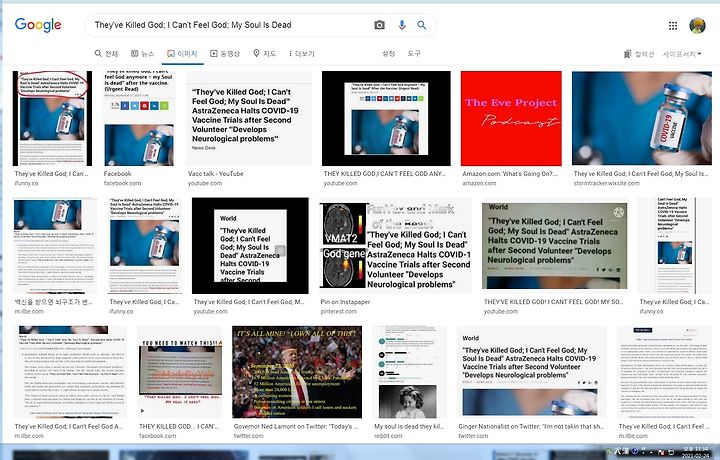The image size is (720, 460).
Task: Start voice search with the microphone icon
Action: coord(402,25)
